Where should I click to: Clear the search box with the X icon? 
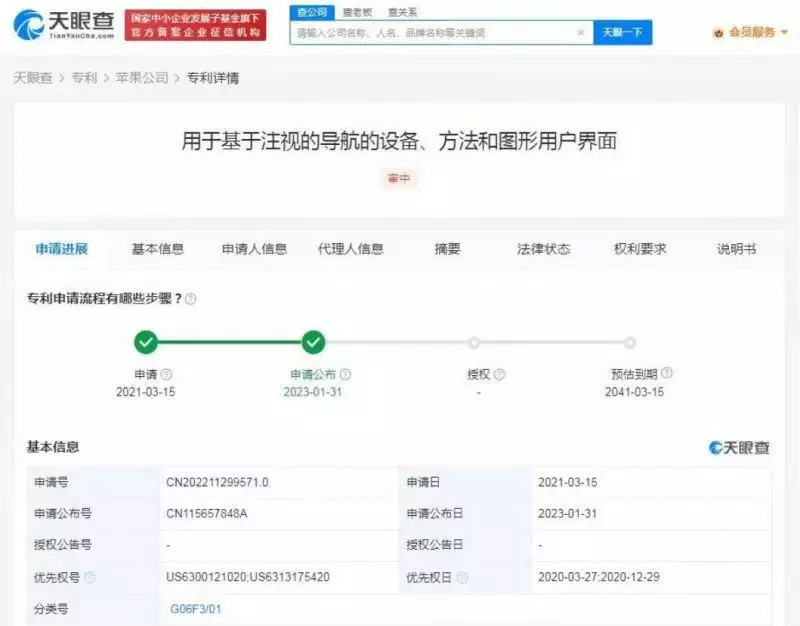tap(581, 33)
